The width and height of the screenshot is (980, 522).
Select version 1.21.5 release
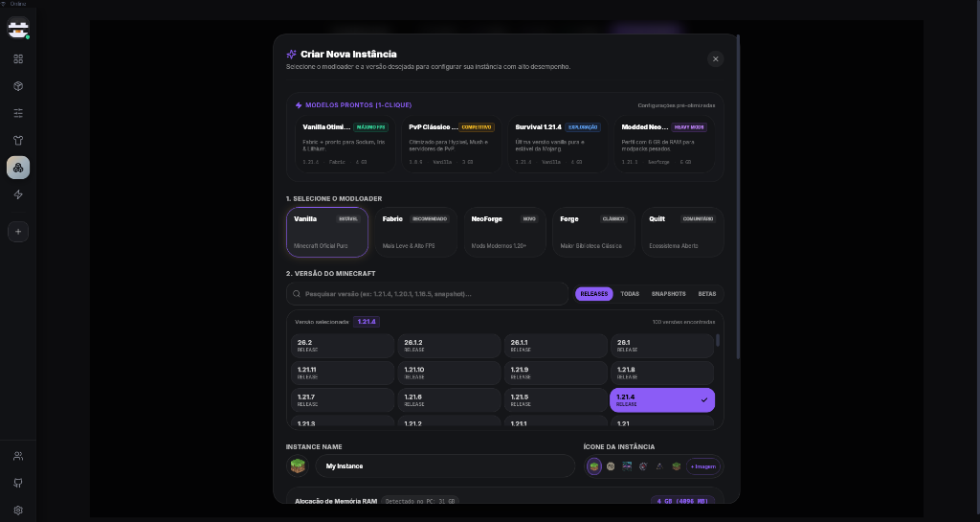pos(556,400)
